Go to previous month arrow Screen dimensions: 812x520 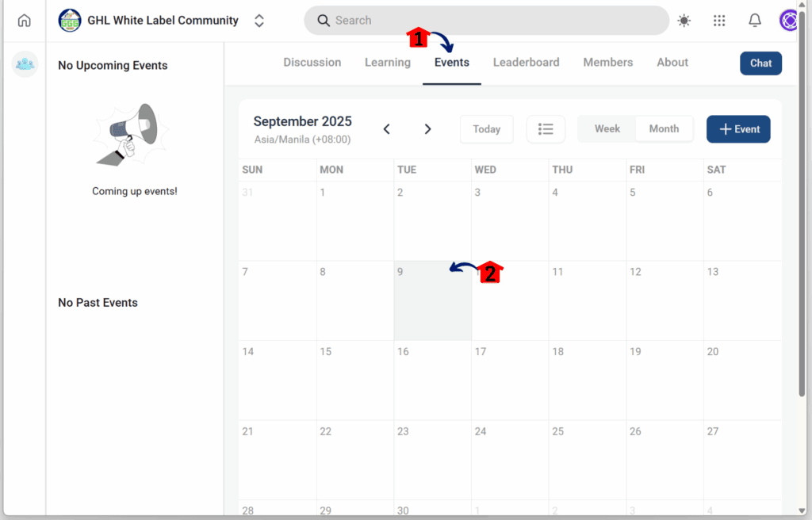(x=386, y=129)
